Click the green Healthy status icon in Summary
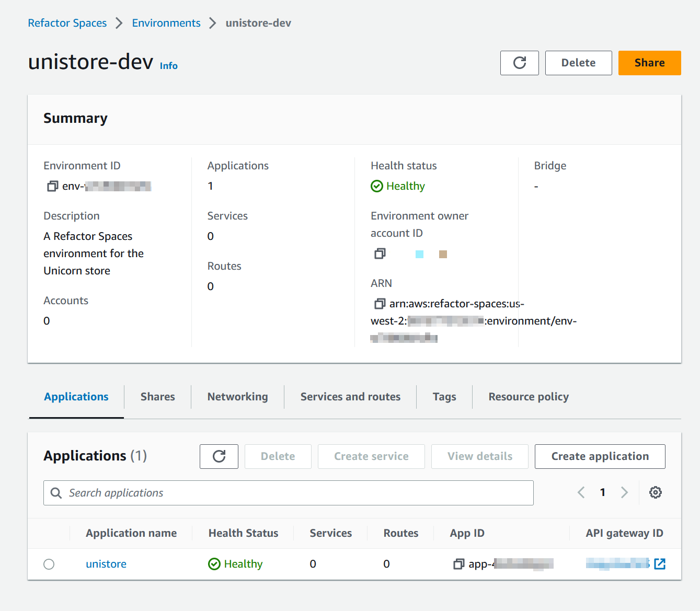 [377, 186]
